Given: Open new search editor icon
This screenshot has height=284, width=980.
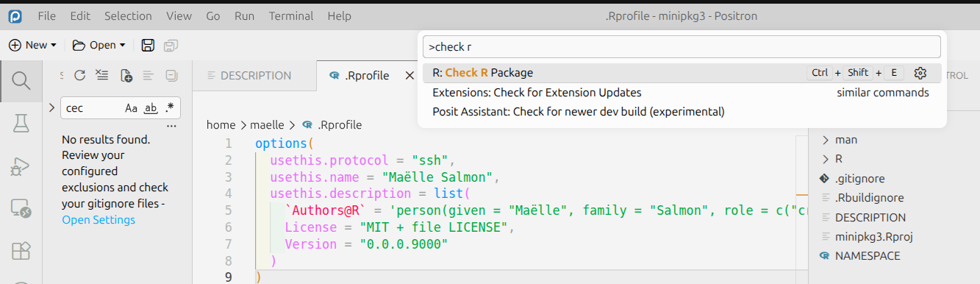Looking at the screenshot, I should [x=126, y=75].
